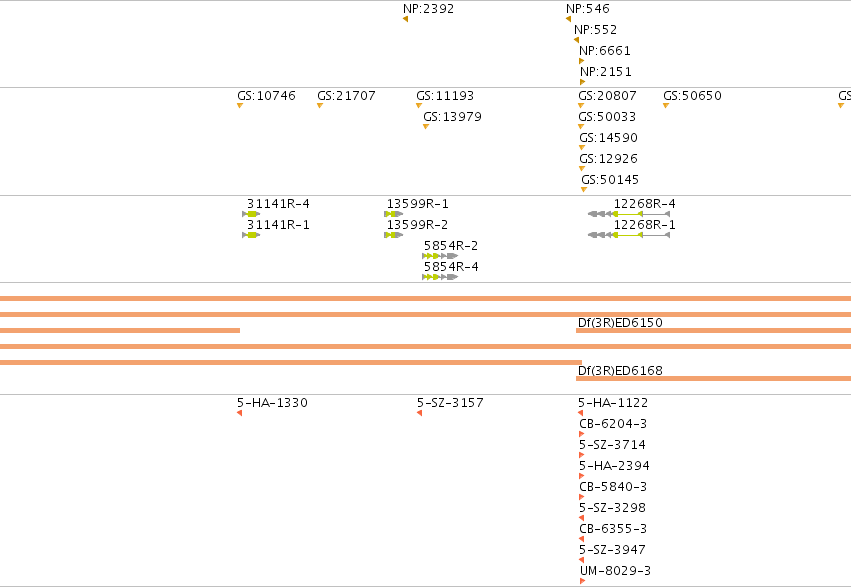
Task: Select the 5854R-2 transcript glyph
Action: coord(440,256)
